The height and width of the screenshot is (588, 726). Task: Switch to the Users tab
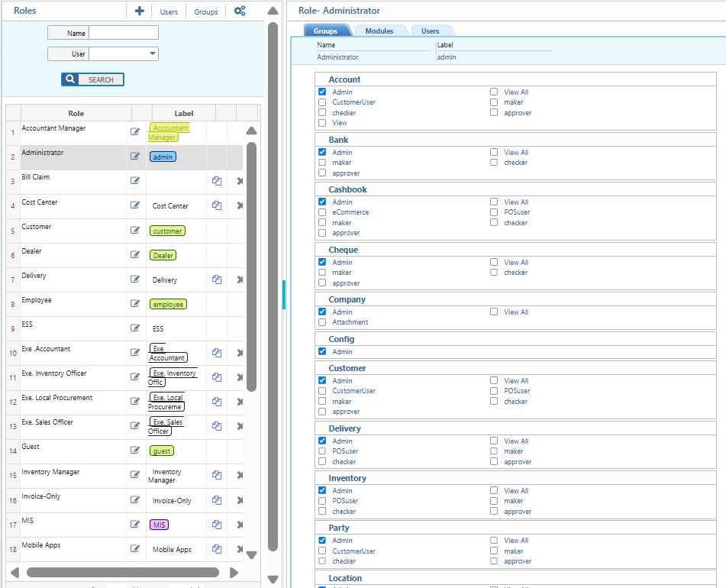pyautogui.click(x=431, y=31)
